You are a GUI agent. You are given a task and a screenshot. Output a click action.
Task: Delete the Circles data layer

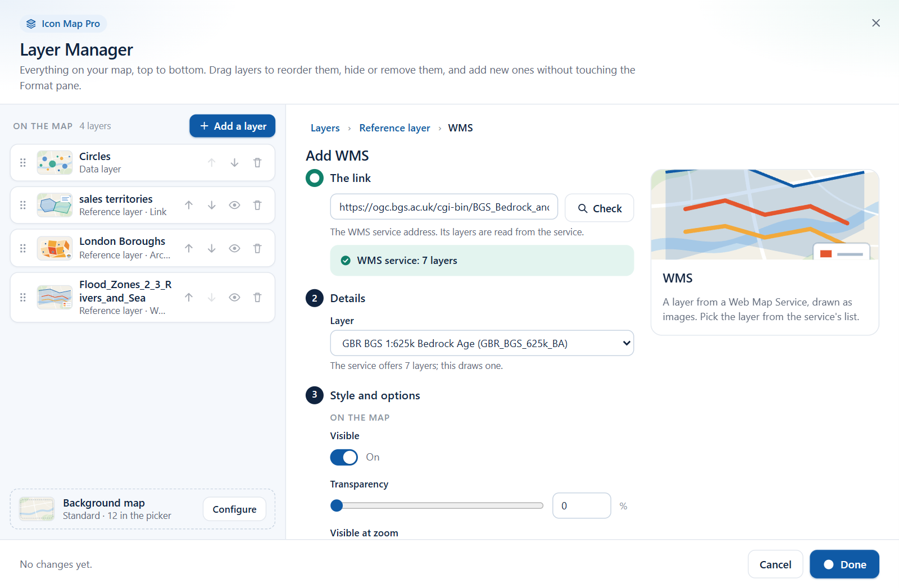(257, 163)
